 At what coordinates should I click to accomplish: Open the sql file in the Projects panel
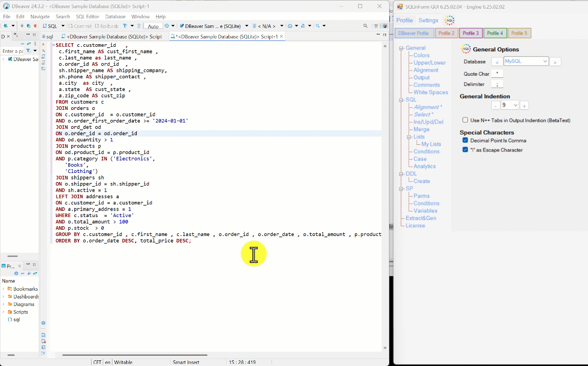click(14, 320)
